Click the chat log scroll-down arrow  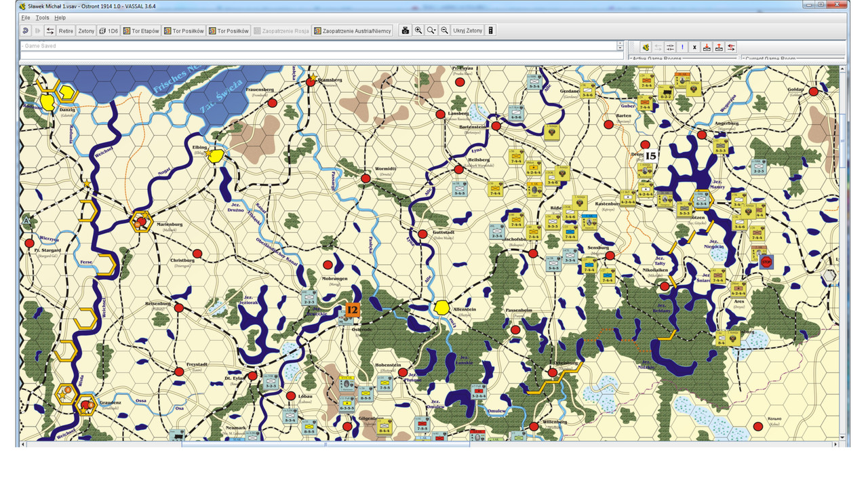click(620, 48)
